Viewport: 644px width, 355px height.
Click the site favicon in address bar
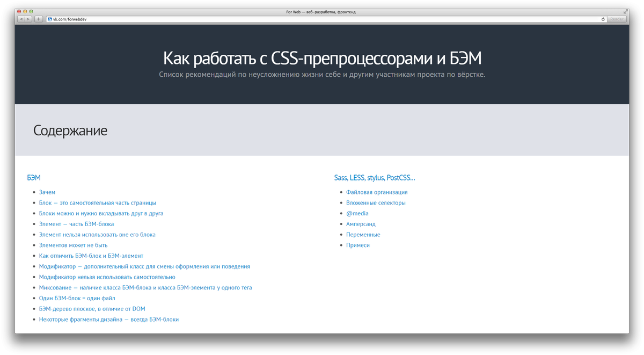point(50,19)
